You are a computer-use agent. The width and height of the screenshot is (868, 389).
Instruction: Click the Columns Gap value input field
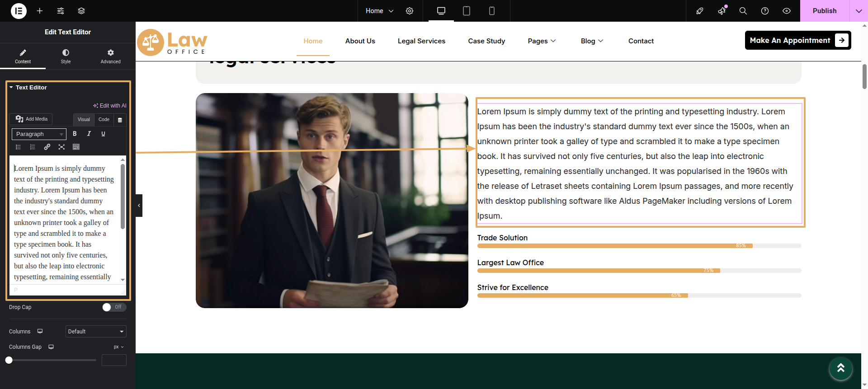[x=114, y=360]
